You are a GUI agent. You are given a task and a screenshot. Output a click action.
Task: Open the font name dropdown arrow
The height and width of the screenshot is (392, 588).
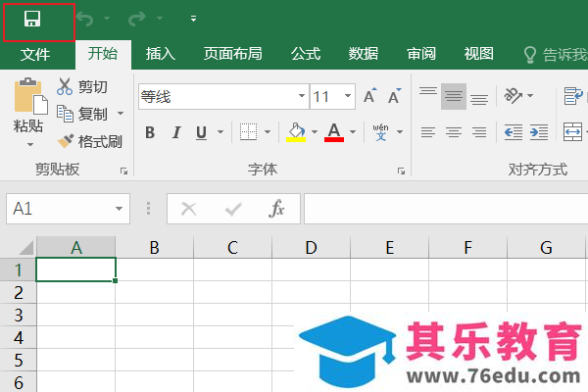(302, 96)
